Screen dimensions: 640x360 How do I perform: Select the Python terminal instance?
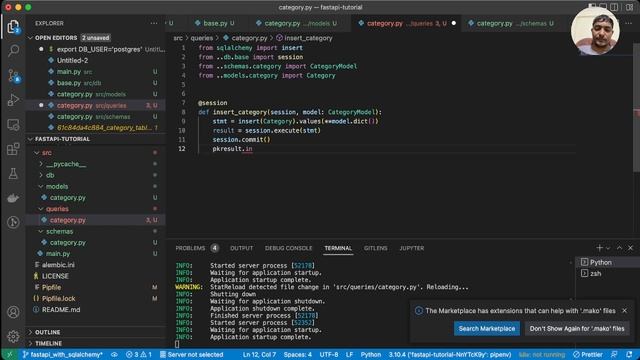606,262
